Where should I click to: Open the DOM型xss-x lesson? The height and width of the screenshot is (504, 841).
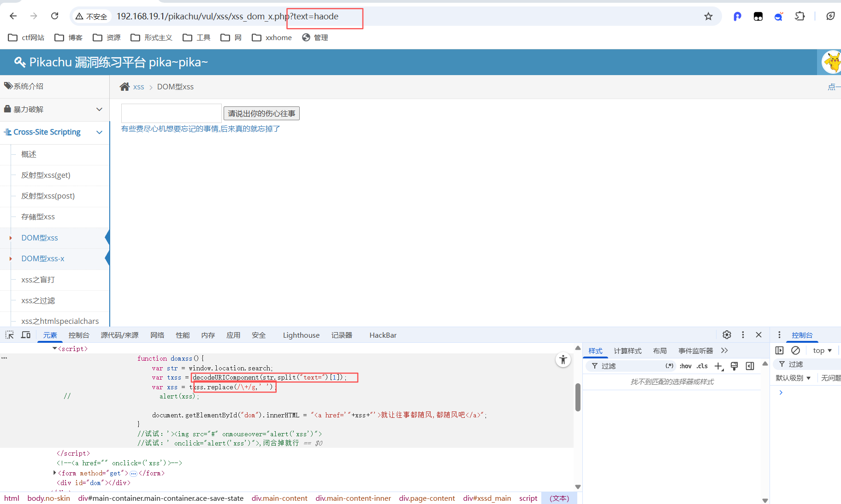[x=43, y=258]
